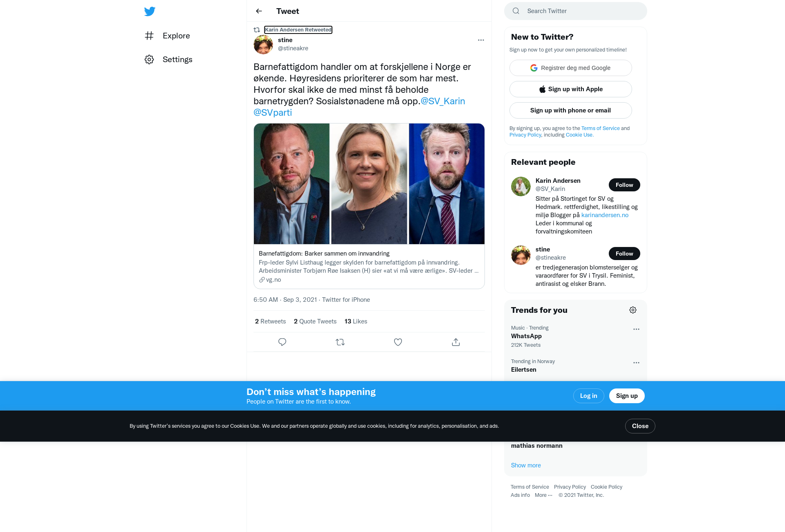Click the Twitter bird logo
This screenshot has height=532, width=785.
(x=150, y=11)
